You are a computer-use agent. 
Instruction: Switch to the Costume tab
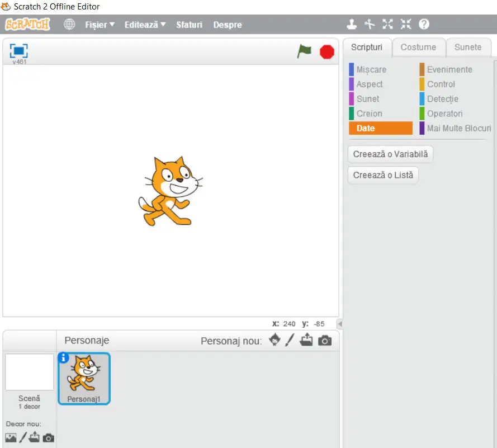click(418, 47)
